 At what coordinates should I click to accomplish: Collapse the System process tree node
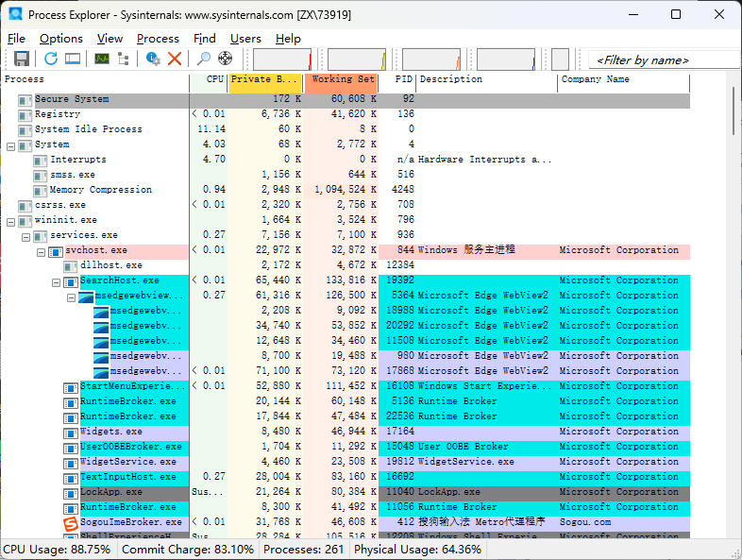(11, 146)
